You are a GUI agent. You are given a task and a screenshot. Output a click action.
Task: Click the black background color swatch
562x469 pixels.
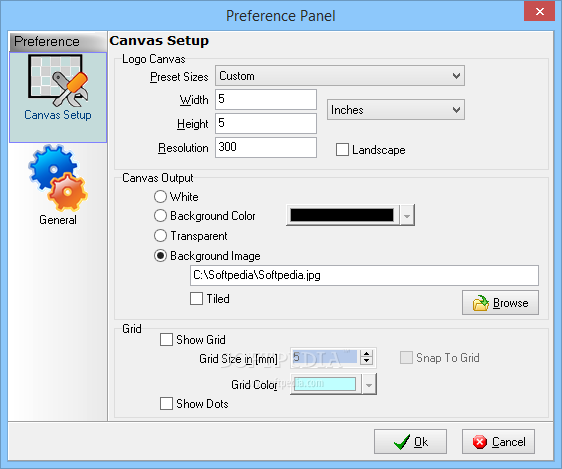(x=342, y=215)
